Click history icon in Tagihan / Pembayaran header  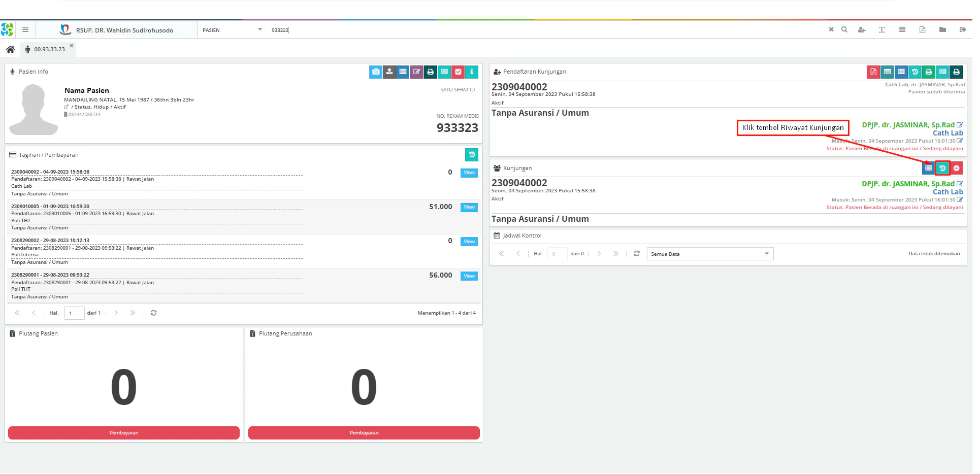[472, 155]
